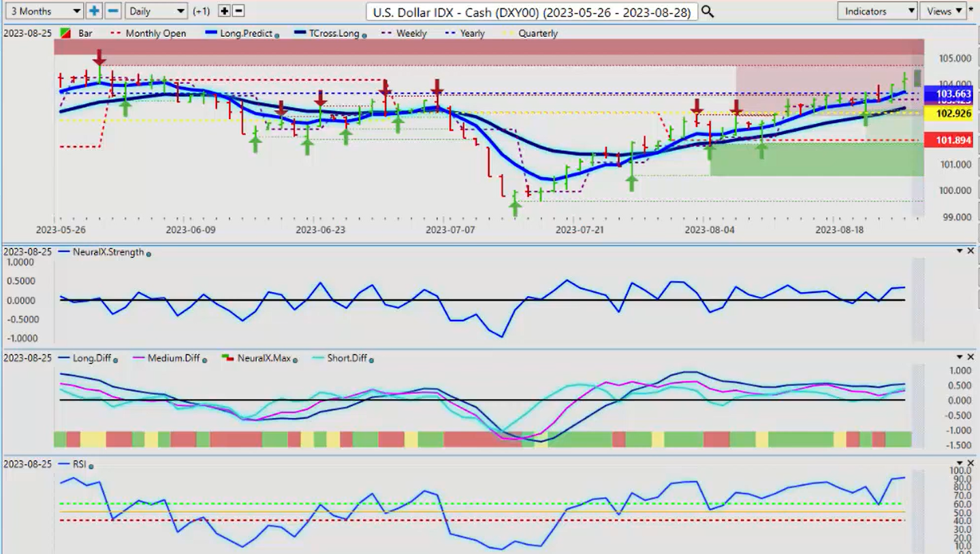Click the (+1) forecast offset label
Image resolution: width=980 pixels, height=554 pixels.
click(202, 12)
